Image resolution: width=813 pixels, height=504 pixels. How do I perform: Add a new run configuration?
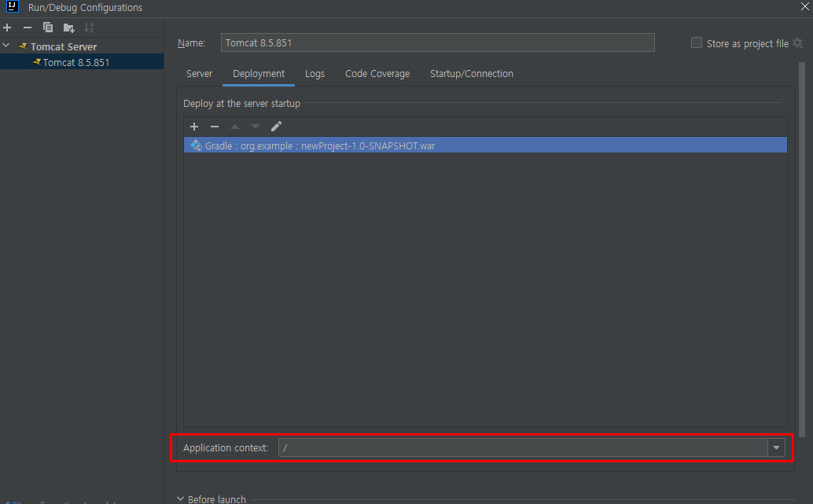(7, 28)
